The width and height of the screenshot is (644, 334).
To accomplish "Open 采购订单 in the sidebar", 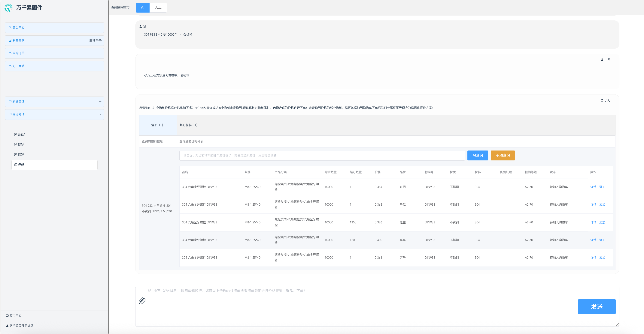I will 54,53.
